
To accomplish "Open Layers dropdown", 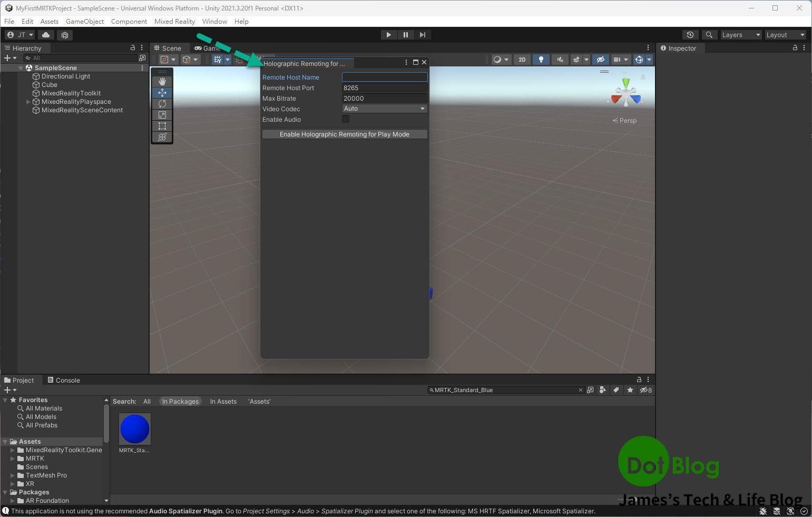I will 741,35.
